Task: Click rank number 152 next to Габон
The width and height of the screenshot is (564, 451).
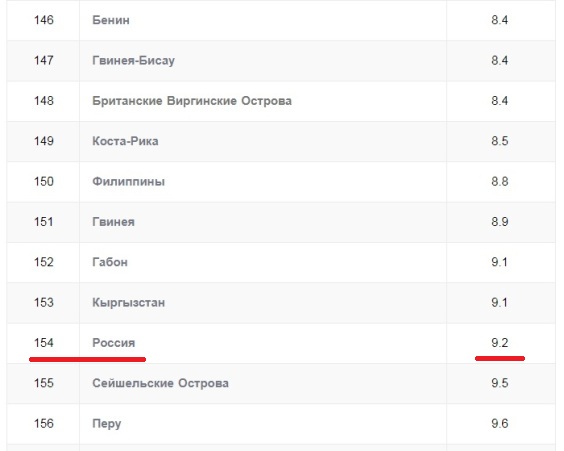Action: click(44, 262)
